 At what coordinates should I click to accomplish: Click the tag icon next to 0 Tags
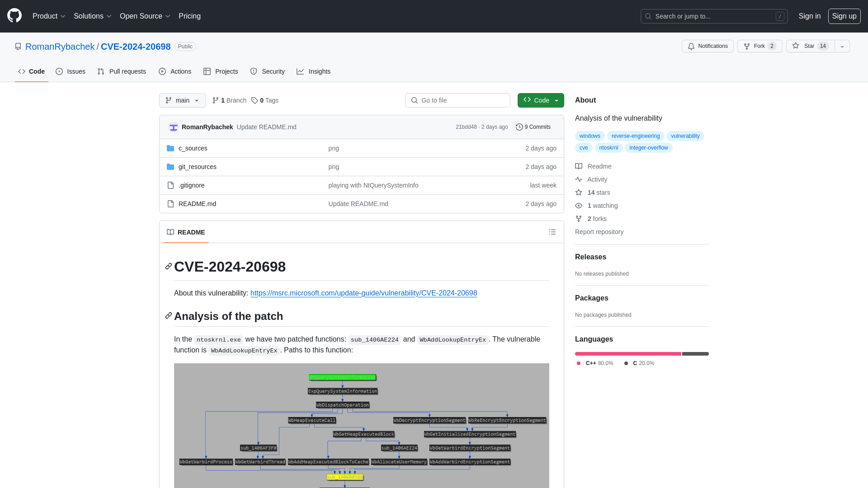[x=255, y=100]
